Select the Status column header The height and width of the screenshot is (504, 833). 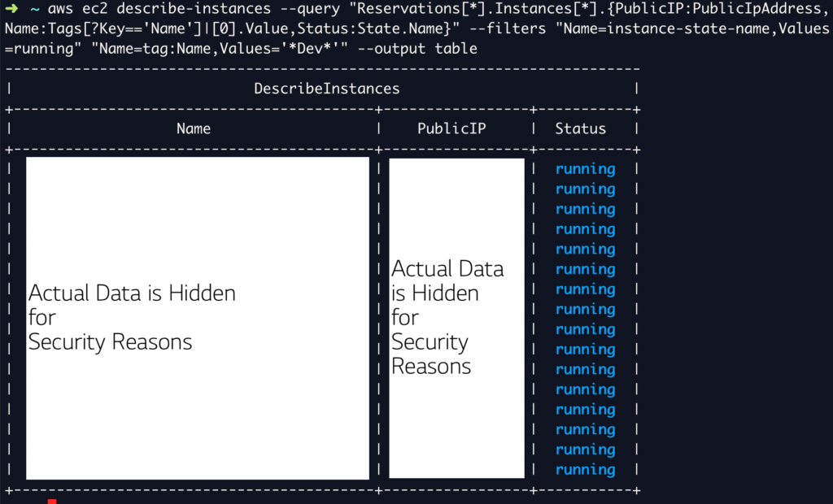[580, 128]
